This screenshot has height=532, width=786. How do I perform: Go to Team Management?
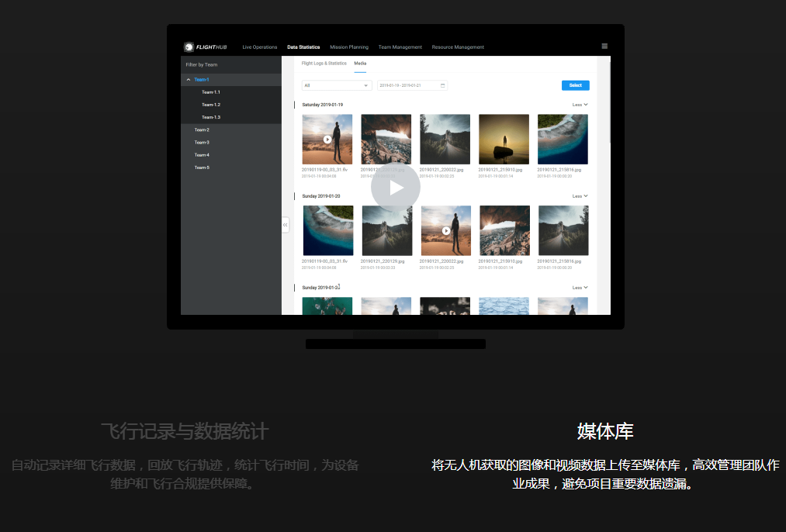[400, 47]
